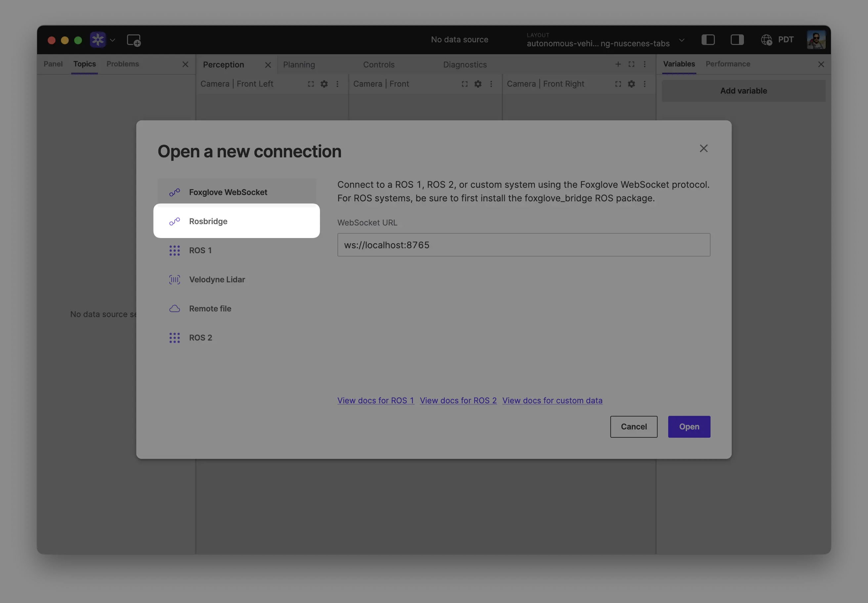Select the Controls tab
Viewport: 868px width, 603px height.
tap(379, 64)
